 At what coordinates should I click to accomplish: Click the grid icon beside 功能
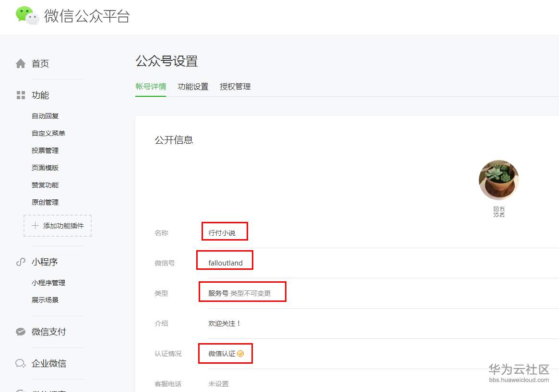pyautogui.click(x=21, y=95)
